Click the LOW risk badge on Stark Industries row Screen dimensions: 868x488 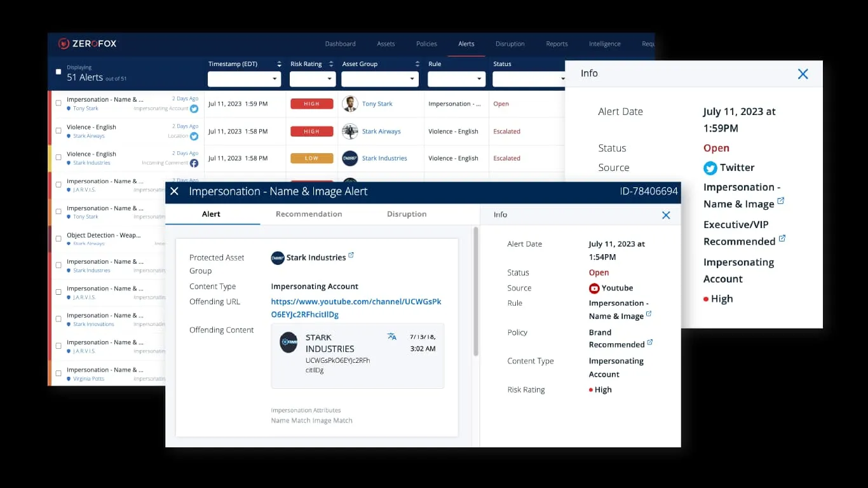point(312,158)
